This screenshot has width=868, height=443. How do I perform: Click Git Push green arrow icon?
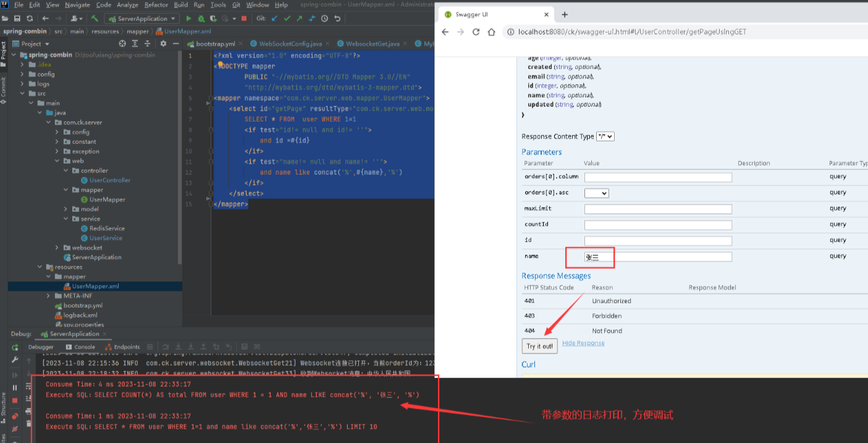coord(299,19)
